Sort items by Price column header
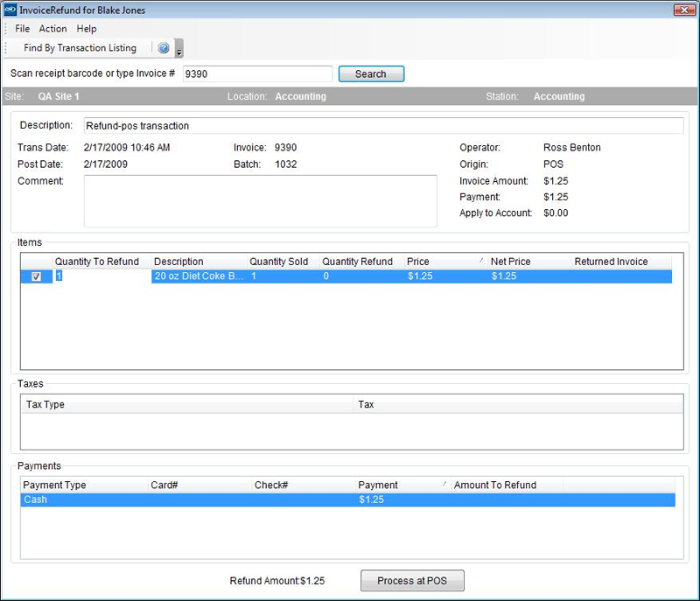The width and height of the screenshot is (700, 601). point(445,262)
